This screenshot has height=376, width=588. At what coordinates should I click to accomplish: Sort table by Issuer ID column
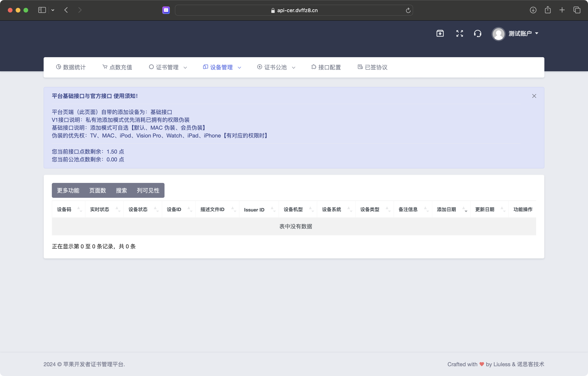point(259,210)
